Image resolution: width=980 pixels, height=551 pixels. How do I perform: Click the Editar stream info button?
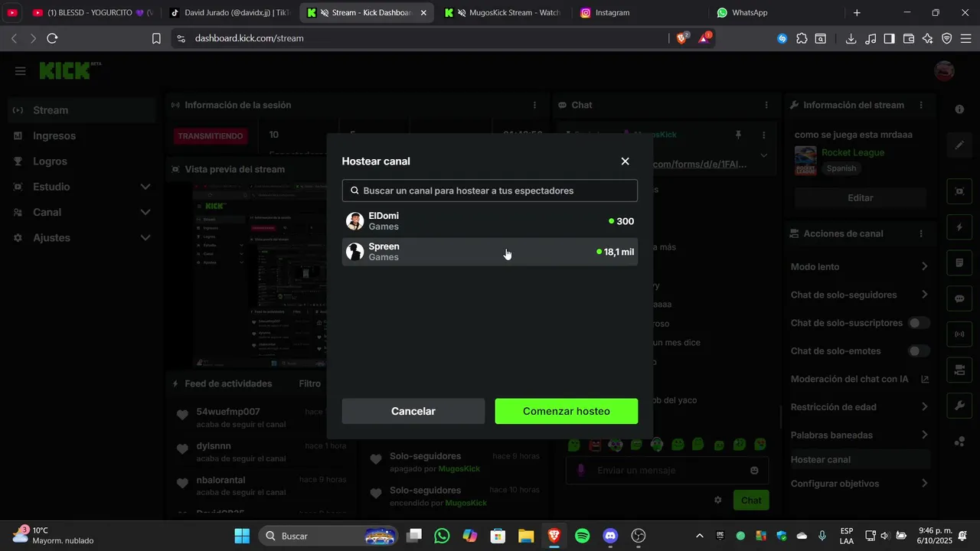coord(861,197)
